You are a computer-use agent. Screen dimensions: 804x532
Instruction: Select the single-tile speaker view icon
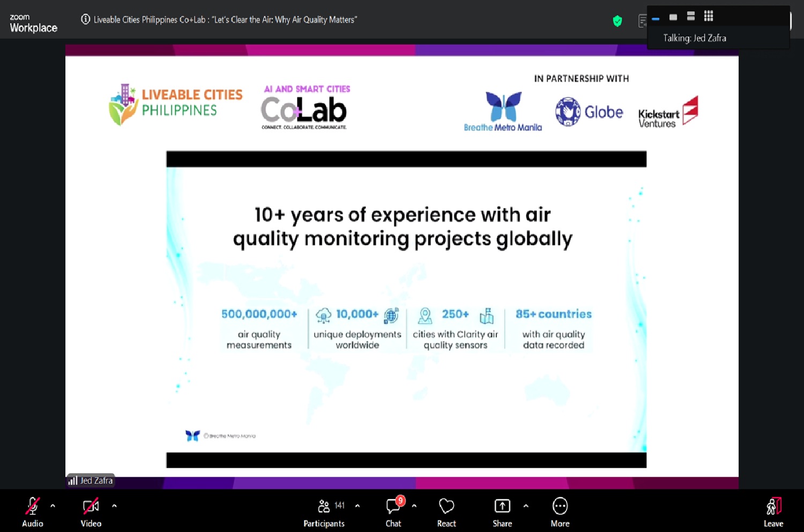[x=673, y=17]
